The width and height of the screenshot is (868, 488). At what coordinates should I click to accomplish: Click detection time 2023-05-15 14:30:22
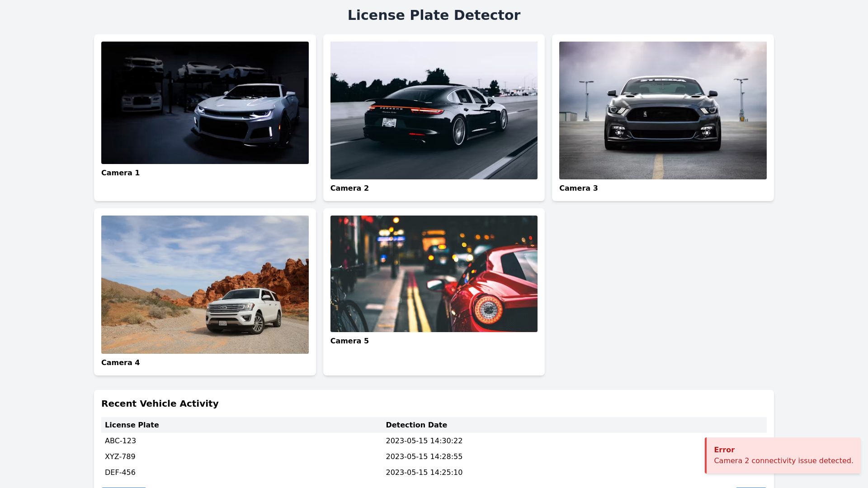pyautogui.click(x=424, y=441)
